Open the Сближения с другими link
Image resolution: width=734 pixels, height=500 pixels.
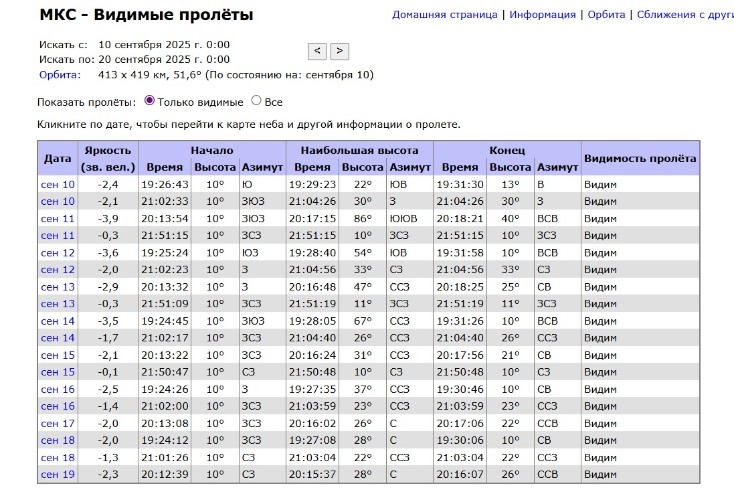(685, 15)
